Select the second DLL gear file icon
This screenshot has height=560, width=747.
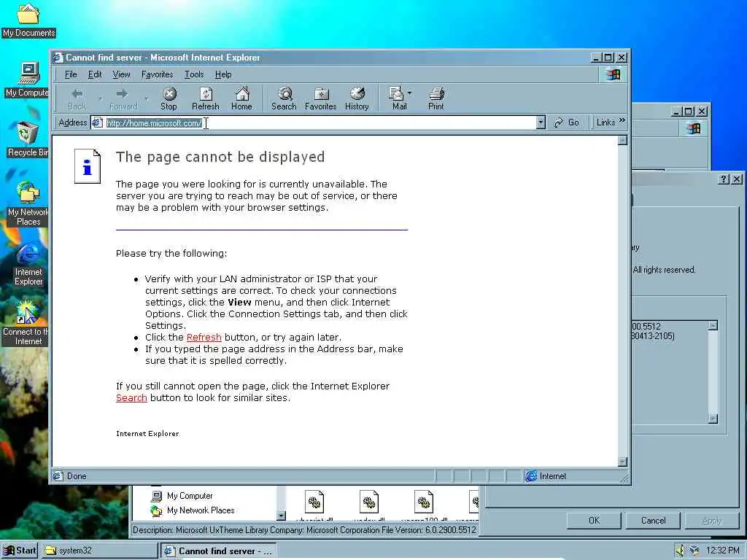369,502
